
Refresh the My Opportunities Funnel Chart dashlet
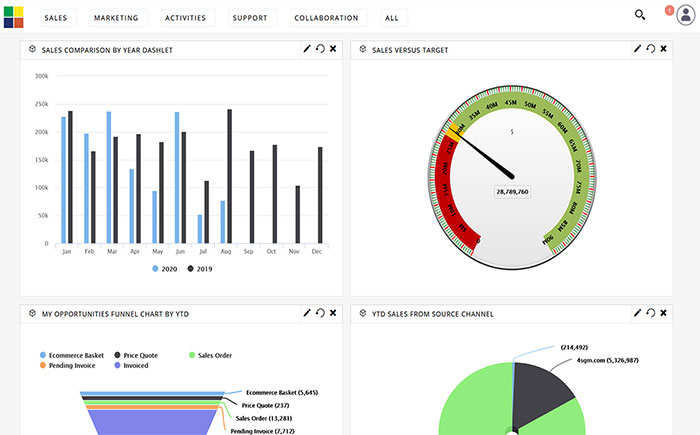point(320,313)
